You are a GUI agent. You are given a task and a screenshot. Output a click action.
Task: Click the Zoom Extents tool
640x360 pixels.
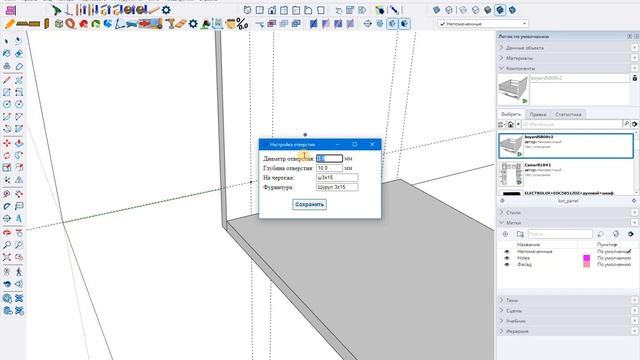pos(7,257)
